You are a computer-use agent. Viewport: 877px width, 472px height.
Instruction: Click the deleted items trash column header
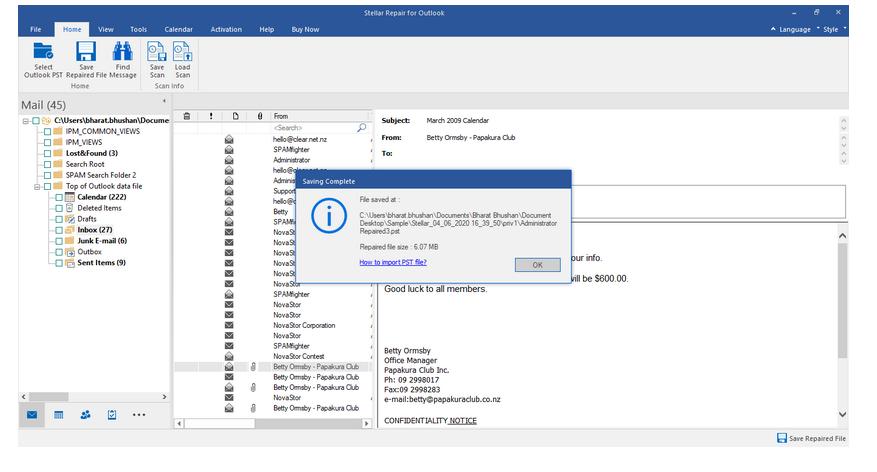point(187,116)
